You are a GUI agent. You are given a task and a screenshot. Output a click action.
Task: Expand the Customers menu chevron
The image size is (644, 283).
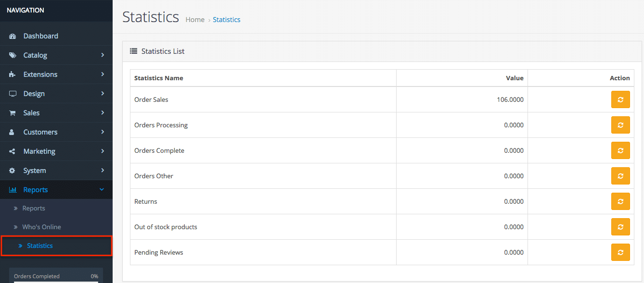103,132
